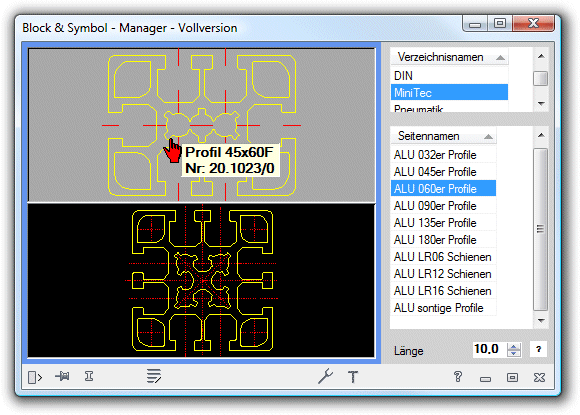Choose ALU 045er Profile page

pos(443,172)
